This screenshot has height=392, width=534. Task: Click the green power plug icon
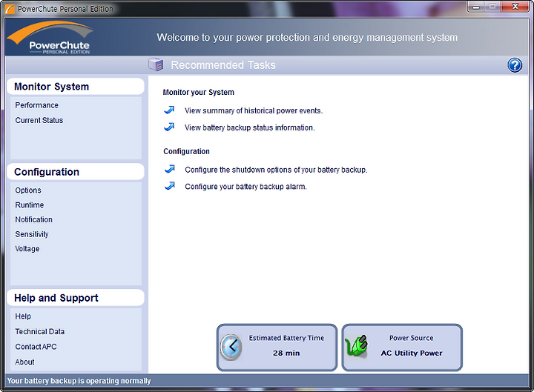356,346
